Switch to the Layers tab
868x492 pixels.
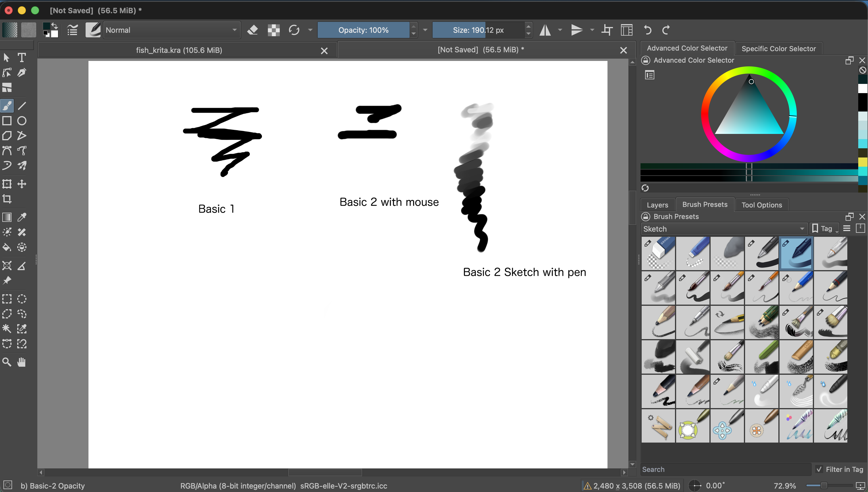(x=657, y=205)
